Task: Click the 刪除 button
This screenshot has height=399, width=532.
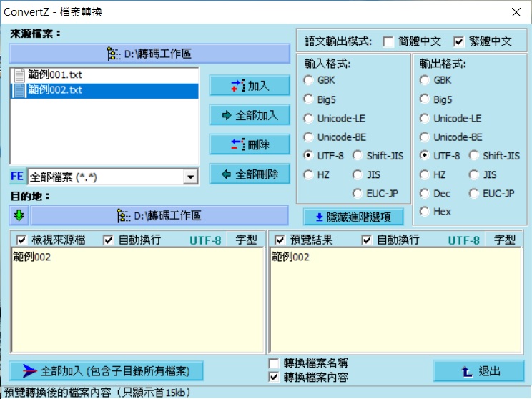Action: tap(250, 145)
